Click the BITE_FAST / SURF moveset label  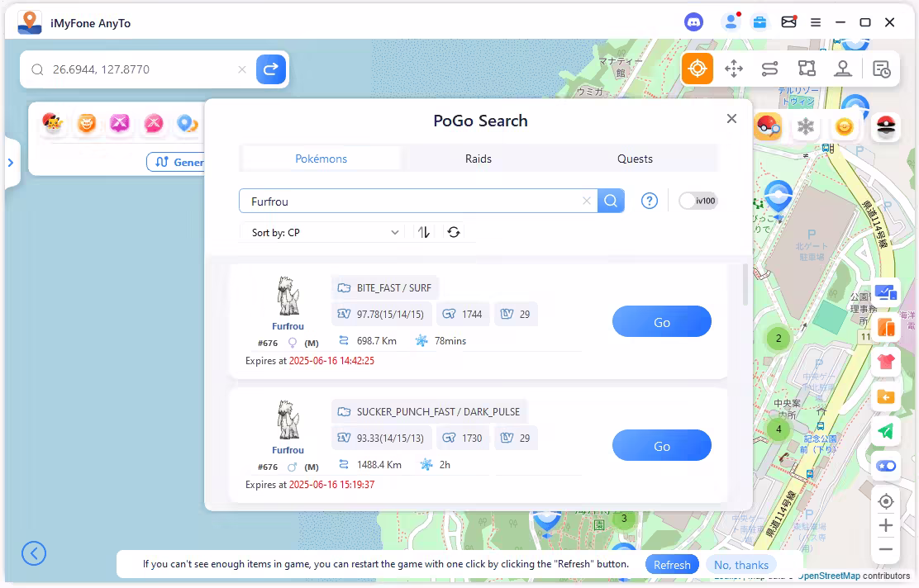[x=385, y=288]
